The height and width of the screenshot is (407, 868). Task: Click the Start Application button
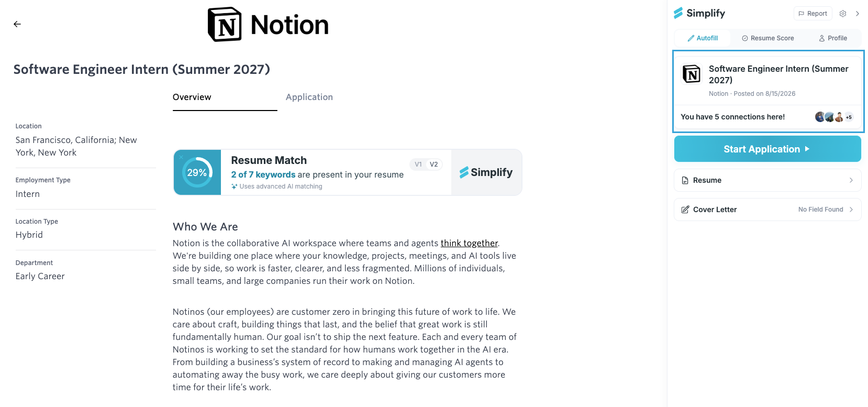[767, 149]
